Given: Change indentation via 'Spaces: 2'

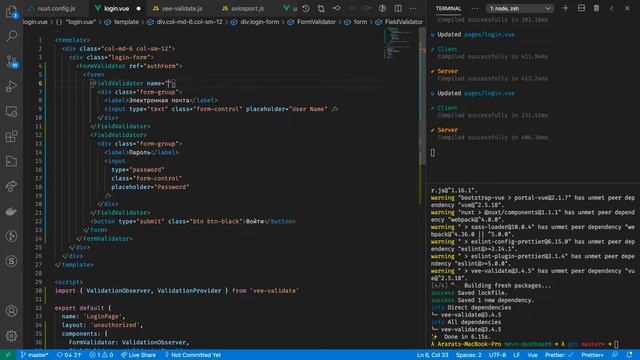Looking at the screenshot, I should [x=469, y=355].
